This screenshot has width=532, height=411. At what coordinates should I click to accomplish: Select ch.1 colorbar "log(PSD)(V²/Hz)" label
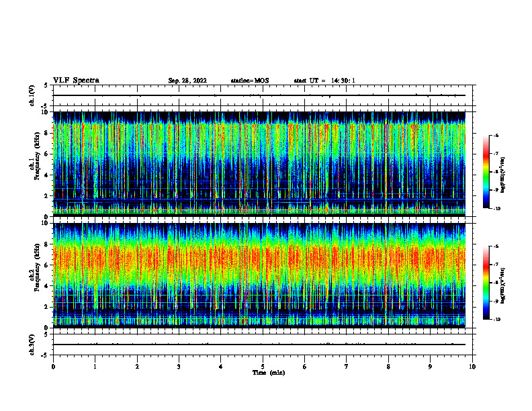503,175
